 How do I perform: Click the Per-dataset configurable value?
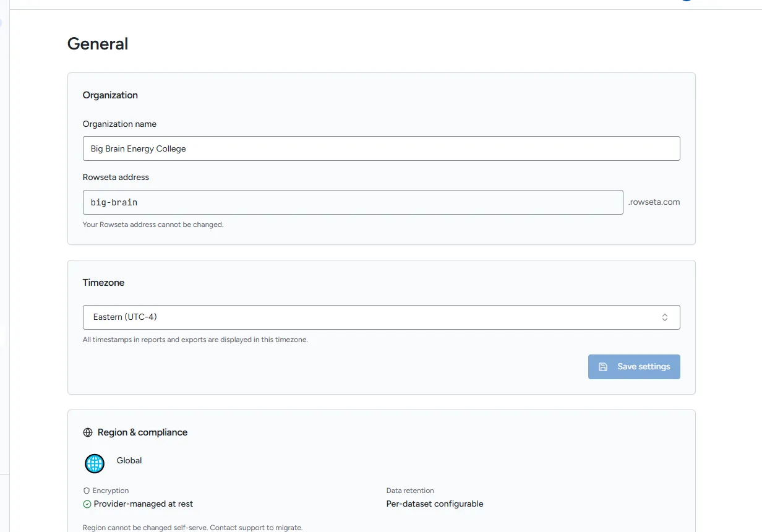[435, 504]
